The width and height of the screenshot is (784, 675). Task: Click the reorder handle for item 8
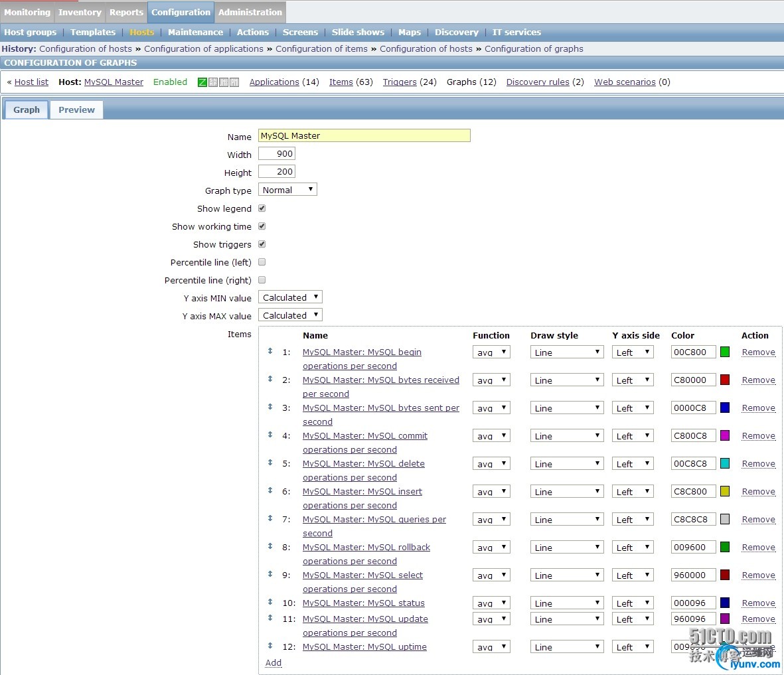click(270, 546)
